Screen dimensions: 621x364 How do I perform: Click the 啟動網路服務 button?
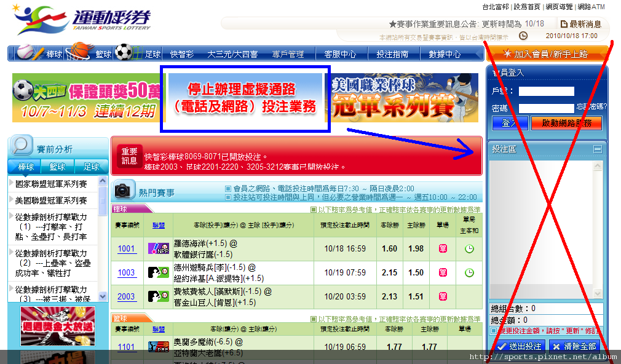click(x=566, y=123)
